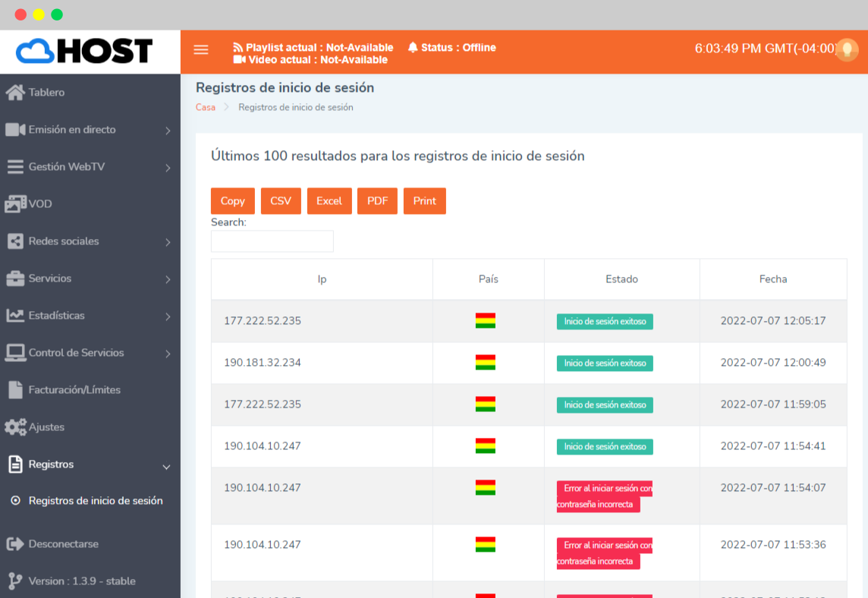
Task: Click the Desconectarse sign-out icon
Action: coord(15,543)
